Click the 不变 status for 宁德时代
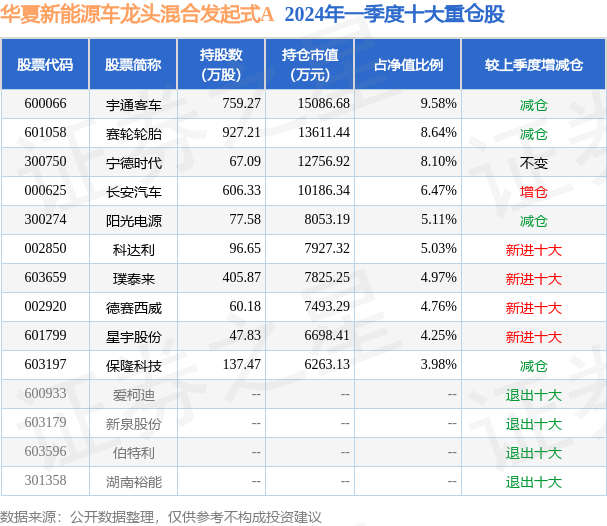607x526 pixels. point(533,163)
